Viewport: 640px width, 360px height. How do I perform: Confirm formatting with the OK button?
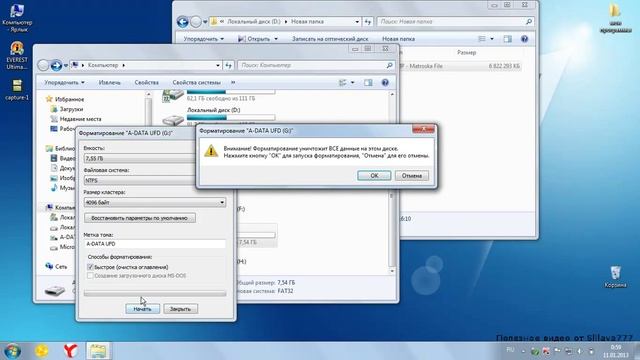374,176
